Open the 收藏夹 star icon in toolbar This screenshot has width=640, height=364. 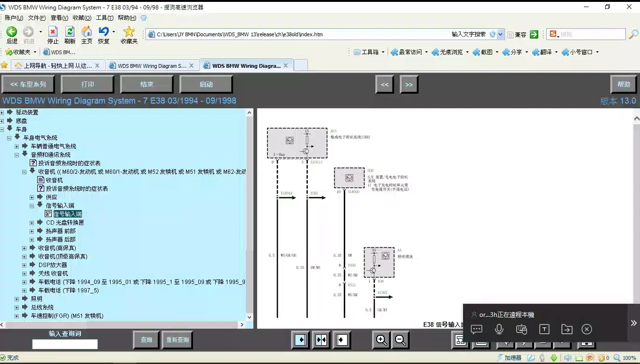[x=129, y=32]
